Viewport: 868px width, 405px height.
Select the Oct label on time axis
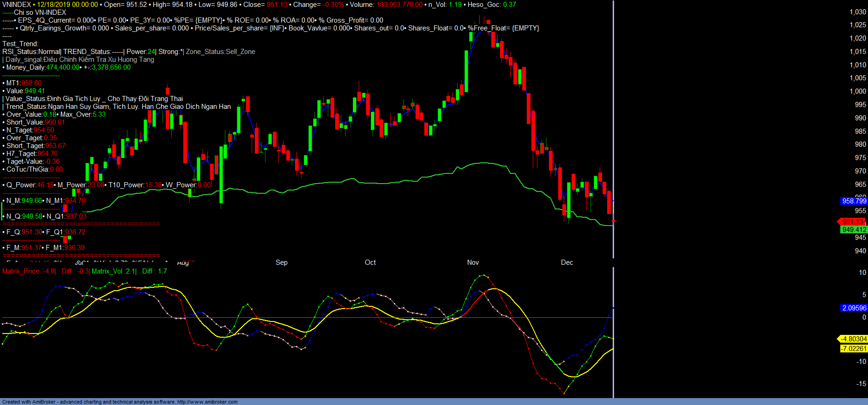tap(370, 262)
